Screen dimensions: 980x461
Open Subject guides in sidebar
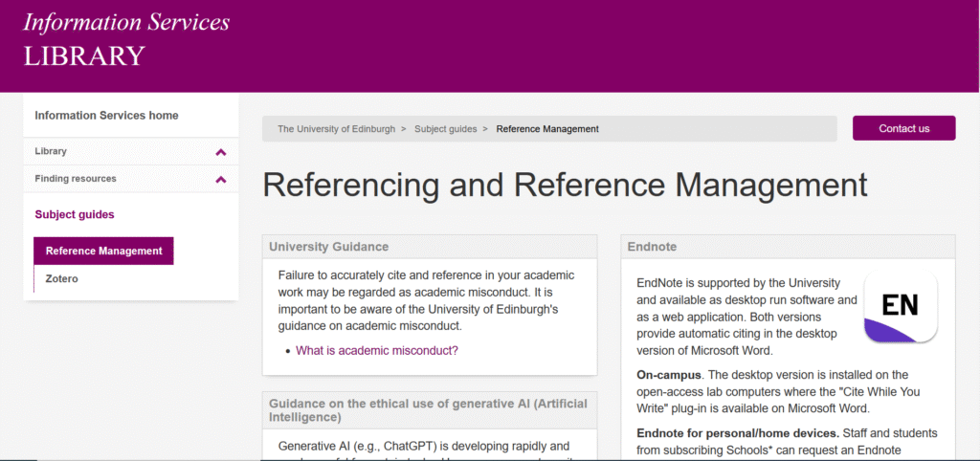pos(75,214)
